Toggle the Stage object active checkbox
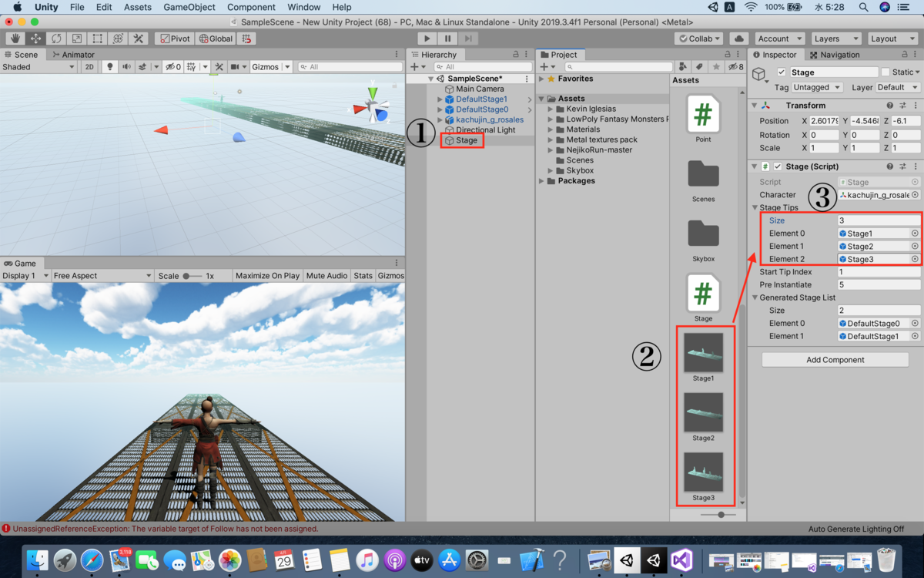924x578 pixels. point(782,72)
